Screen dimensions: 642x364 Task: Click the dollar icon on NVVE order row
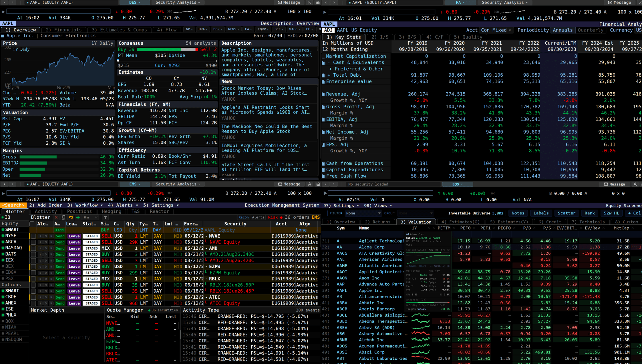click(40, 236)
